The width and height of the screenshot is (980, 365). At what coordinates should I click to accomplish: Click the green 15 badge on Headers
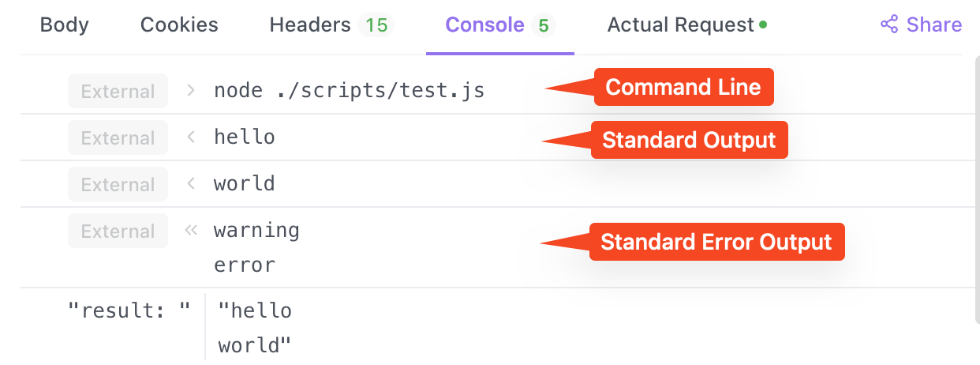click(x=376, y=25)
